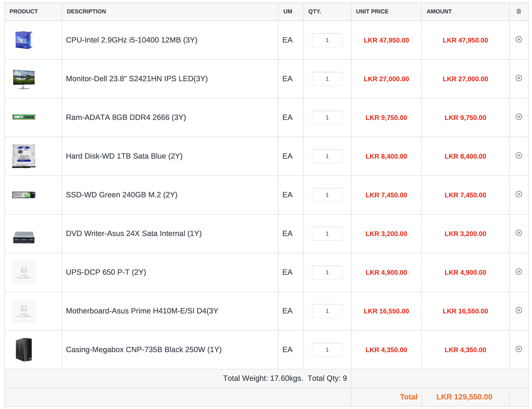
Task: Click the AMOUNT column header
Action: click(x=439, y=11)
